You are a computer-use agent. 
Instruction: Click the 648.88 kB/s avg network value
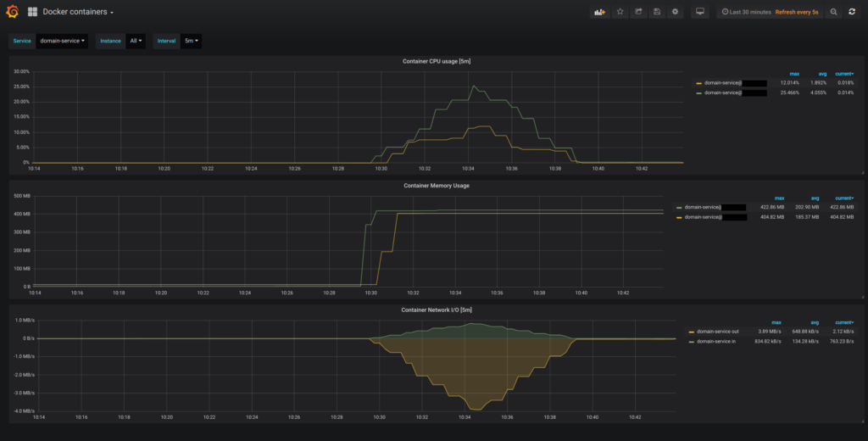(x=806, y=332)
